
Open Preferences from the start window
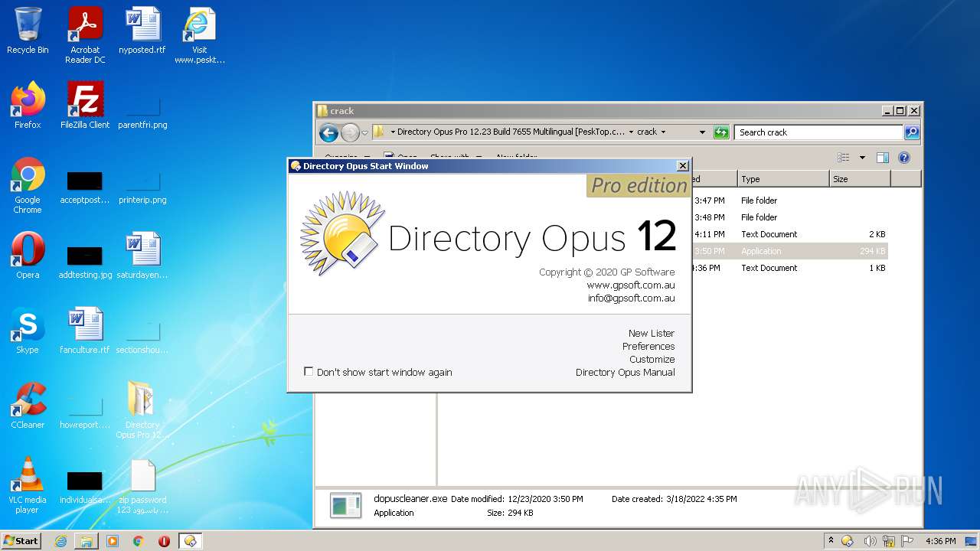tap(648, 346)
